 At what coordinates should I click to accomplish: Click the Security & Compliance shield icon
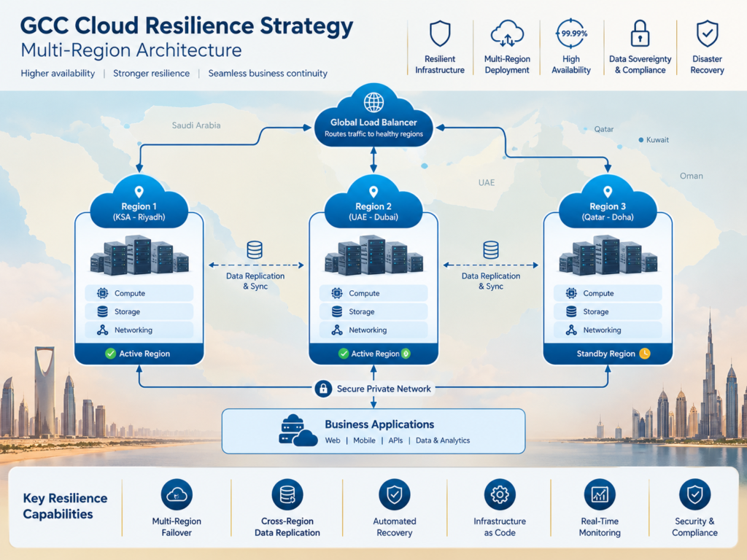(x=694, y=494)
